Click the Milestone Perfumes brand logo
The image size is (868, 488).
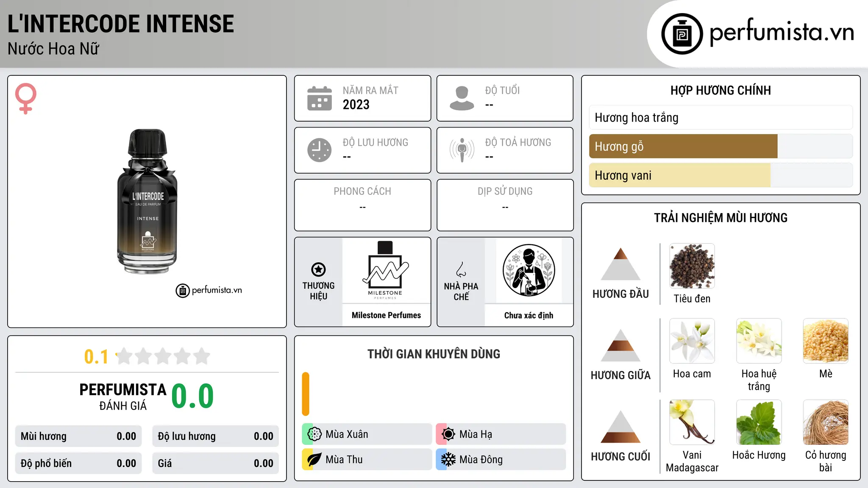(x=385, y=270)
